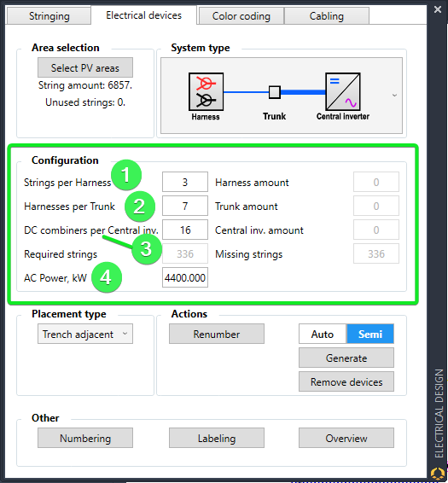
Task: Click the AC Power kW input field
Action: click(x=185, y=277)
